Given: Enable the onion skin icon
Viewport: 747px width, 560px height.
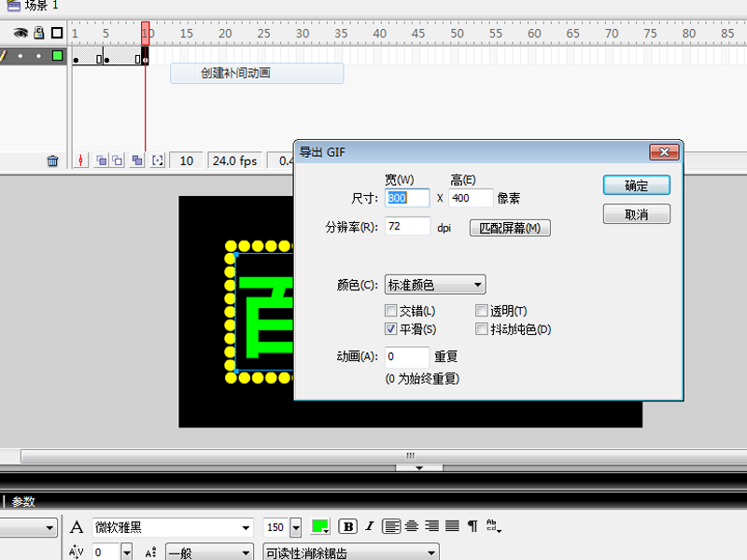Looking at the screenshot, I should pyautogui.click(x=101, y=161).
